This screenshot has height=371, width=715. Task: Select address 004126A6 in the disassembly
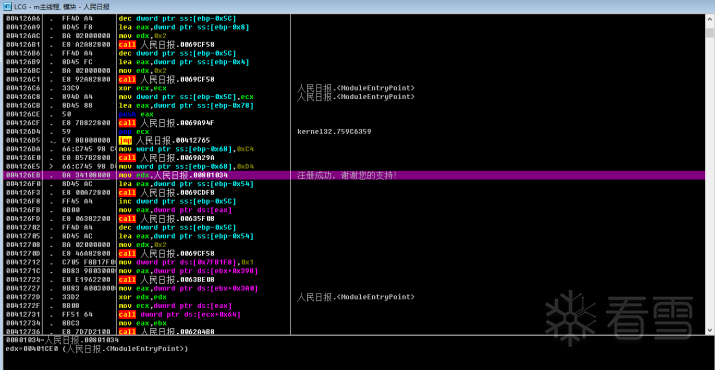coord(23,19)
